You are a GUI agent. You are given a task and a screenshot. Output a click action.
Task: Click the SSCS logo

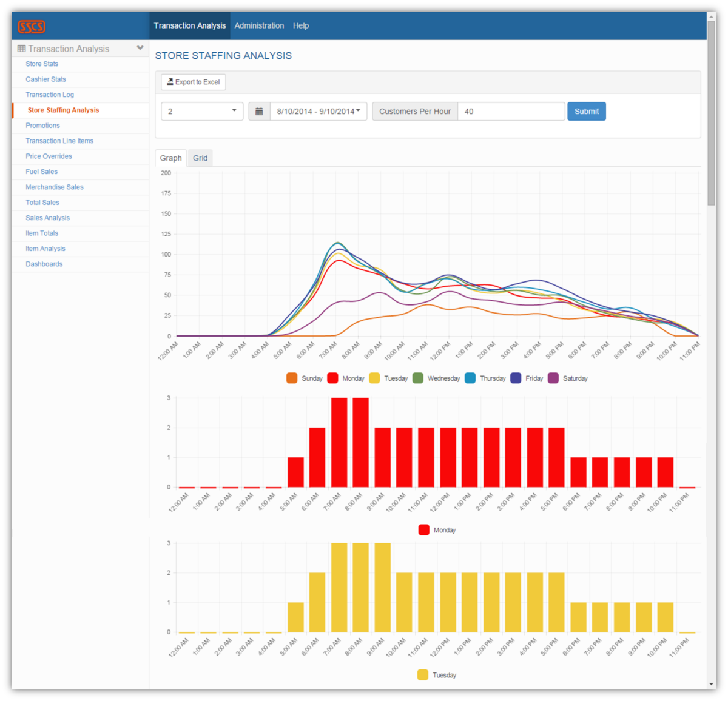(31, 26)
